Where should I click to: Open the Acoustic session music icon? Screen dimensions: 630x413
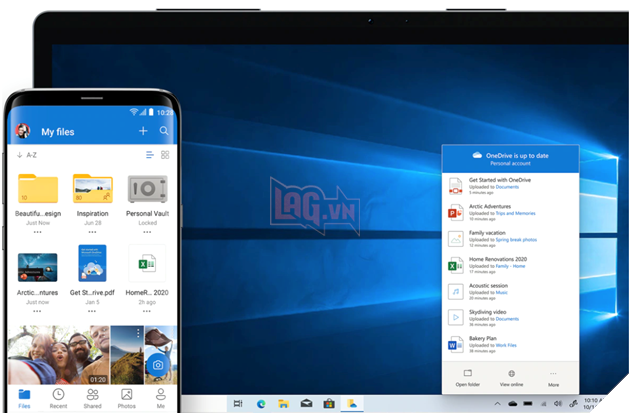point(456,292)
